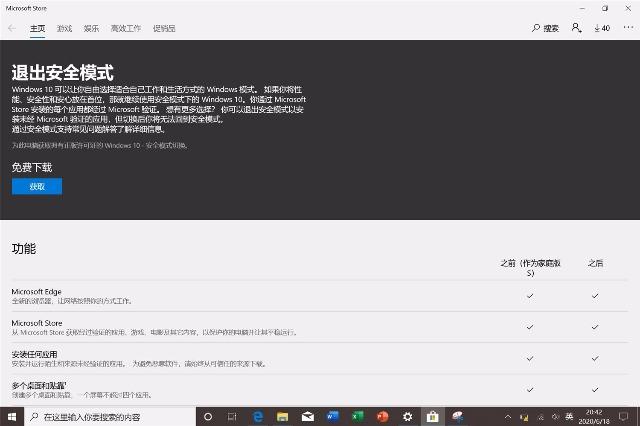Click the Microsoft Store taskbar icon

[432, 417]
